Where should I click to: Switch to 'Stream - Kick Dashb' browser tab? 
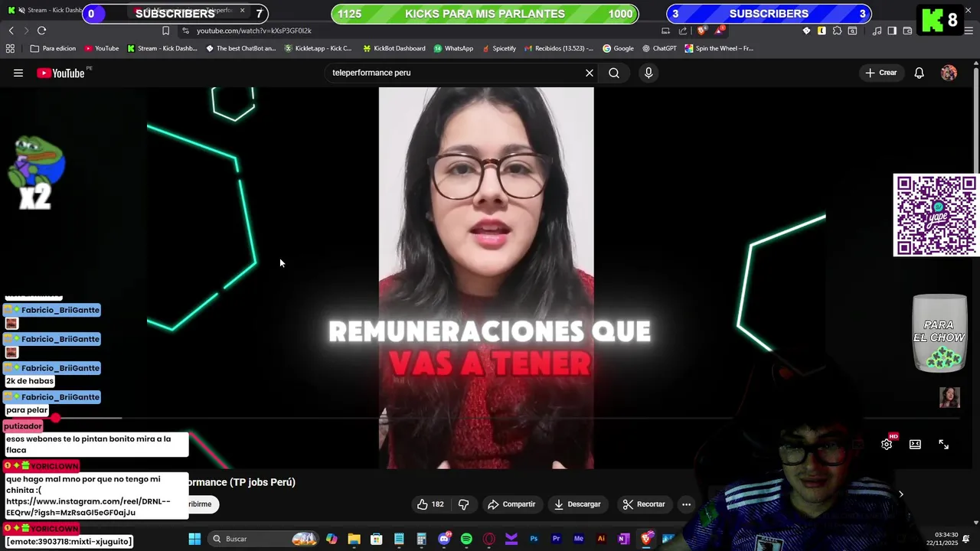click(x=46, y=10)
